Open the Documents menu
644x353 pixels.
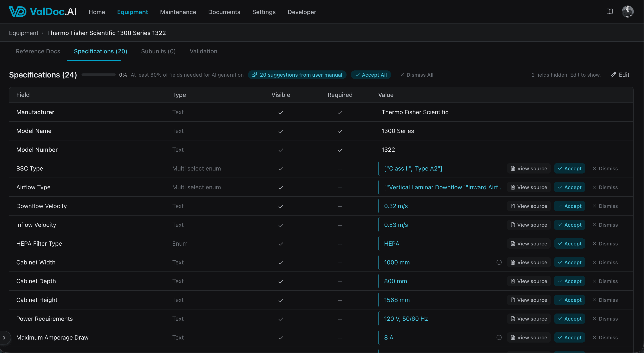(x=224, y=12)
